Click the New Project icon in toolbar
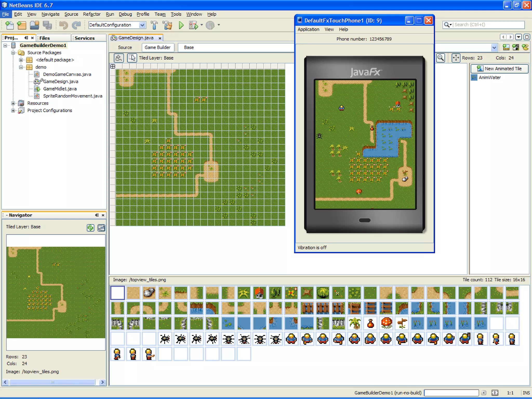This screenshot has height=399, width=532. (x=22, y=25)
